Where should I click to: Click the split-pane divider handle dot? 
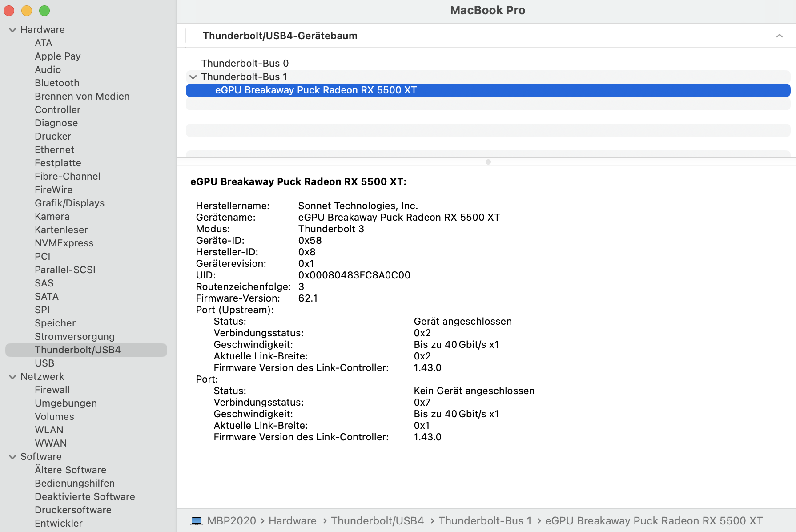pyautogui.click(x=488, y=162)
